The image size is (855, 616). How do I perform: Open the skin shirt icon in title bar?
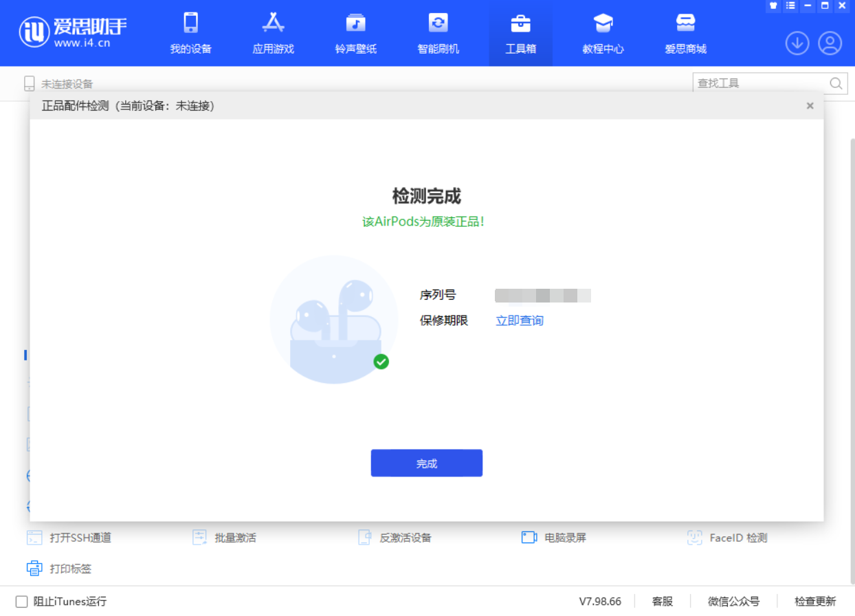pos(773,5)
